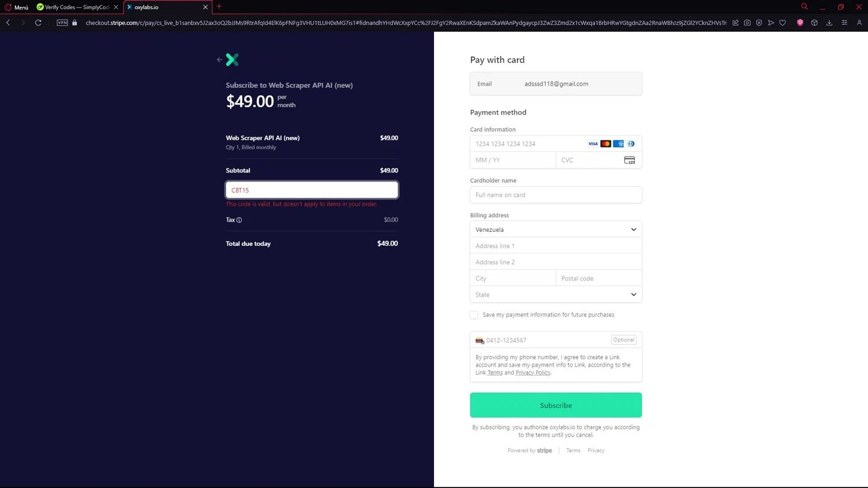Click the Tax info icon

239,220
